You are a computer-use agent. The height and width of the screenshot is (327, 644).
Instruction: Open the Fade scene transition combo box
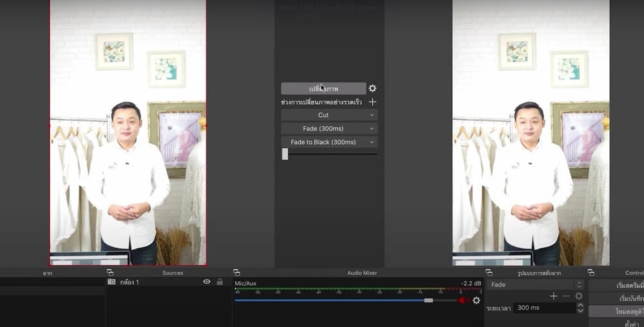point(535,285)
